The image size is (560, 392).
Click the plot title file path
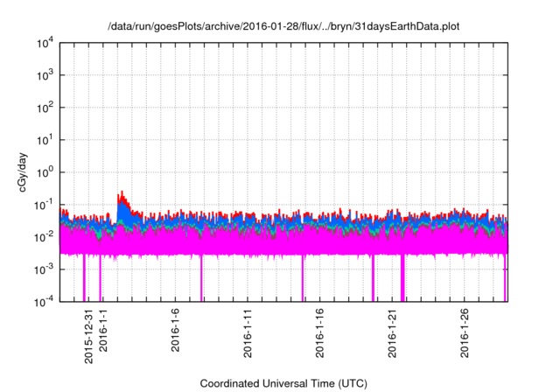[283, 26]
